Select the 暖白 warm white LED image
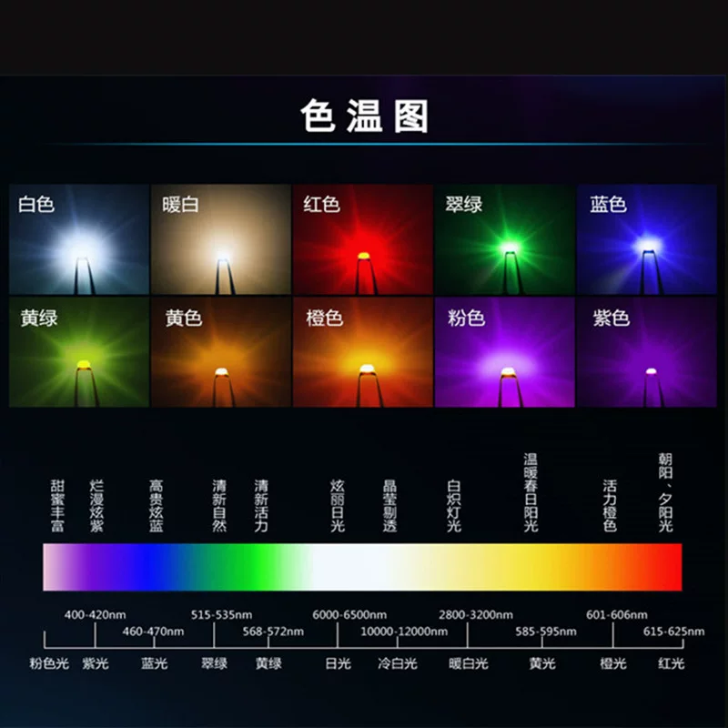This screenshot has width=728, height=728. click(x=221, y=239)
